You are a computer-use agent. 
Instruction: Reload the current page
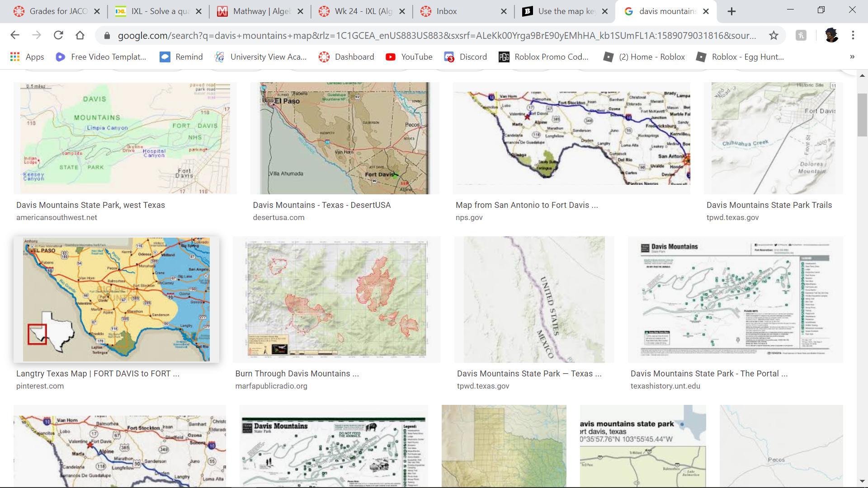[58, 35]
